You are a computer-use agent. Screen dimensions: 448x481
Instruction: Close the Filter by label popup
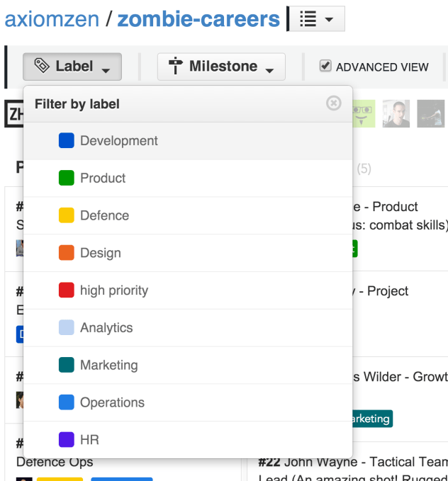click(x=333, y=103)
